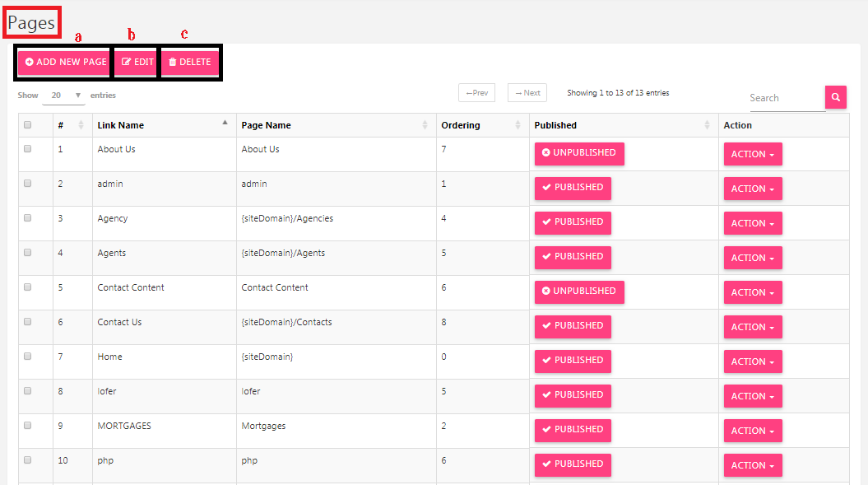Viewport: 868px width, 485px height.
Task: Open ACTION dropdown for About Us row
Action: pos(753,154)
